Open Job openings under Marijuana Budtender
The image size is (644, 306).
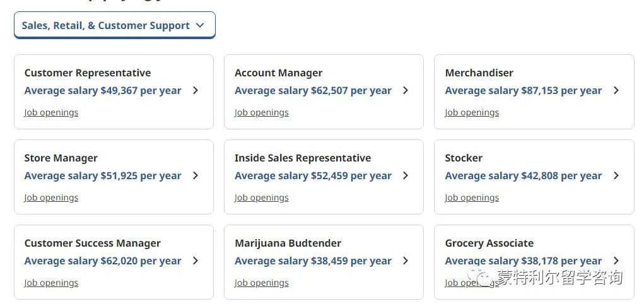[262, 283]
